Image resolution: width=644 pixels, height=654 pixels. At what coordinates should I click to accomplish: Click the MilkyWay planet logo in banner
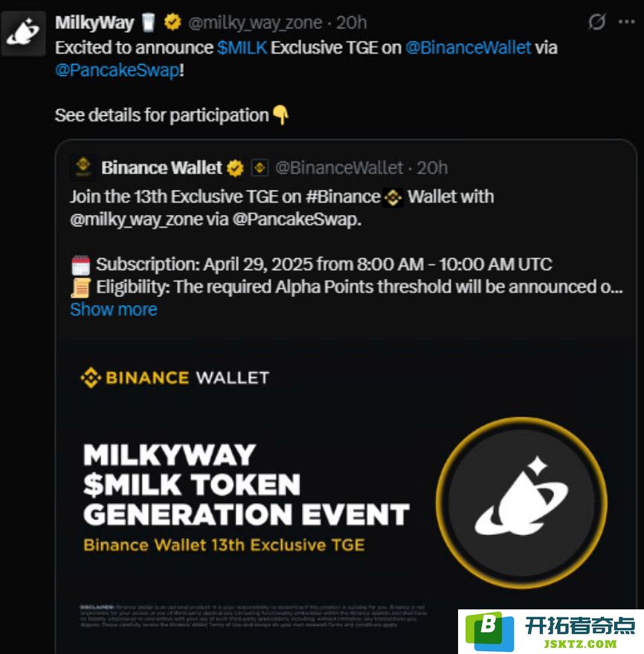coord(521,503)
